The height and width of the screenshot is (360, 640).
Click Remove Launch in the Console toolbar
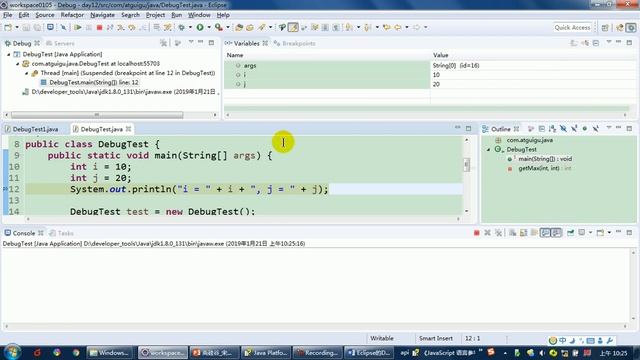coord(487,233)
